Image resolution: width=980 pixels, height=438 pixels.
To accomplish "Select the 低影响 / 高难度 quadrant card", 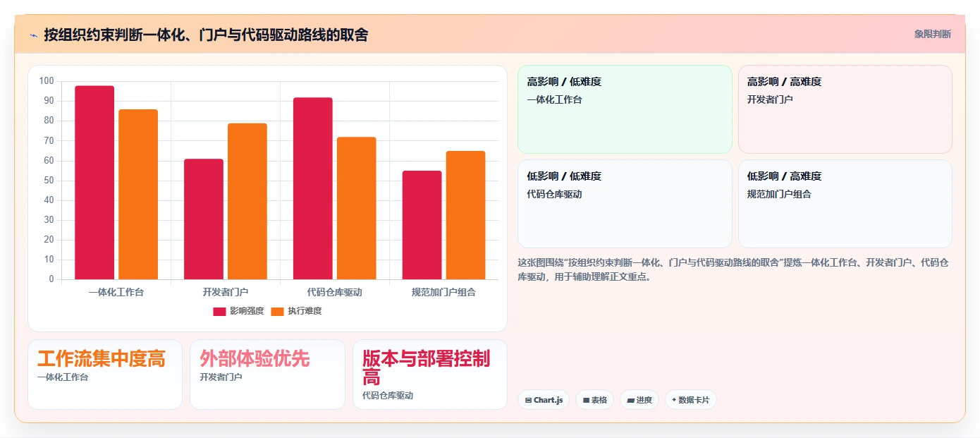I will pos(845,204).
